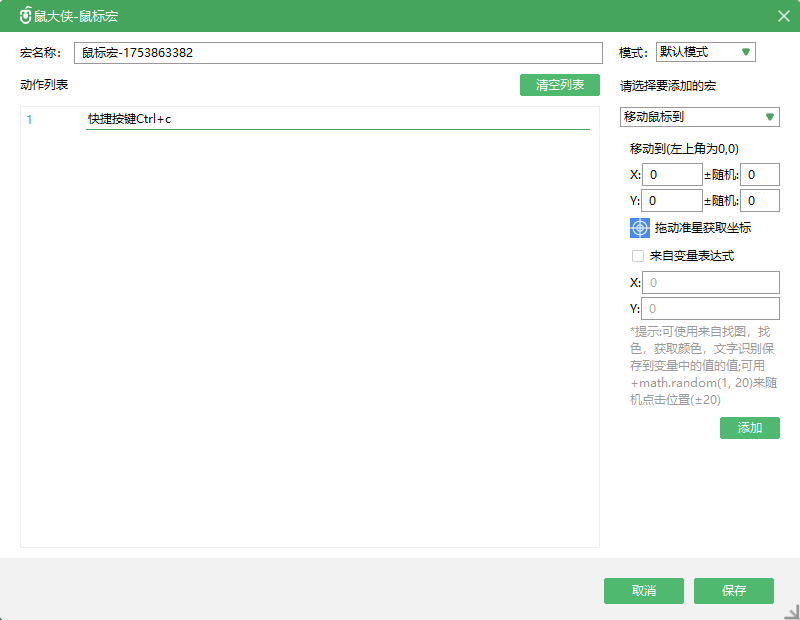800x620 pixels.
Task: Click the 清空列表 button
Action: (559, 85)
